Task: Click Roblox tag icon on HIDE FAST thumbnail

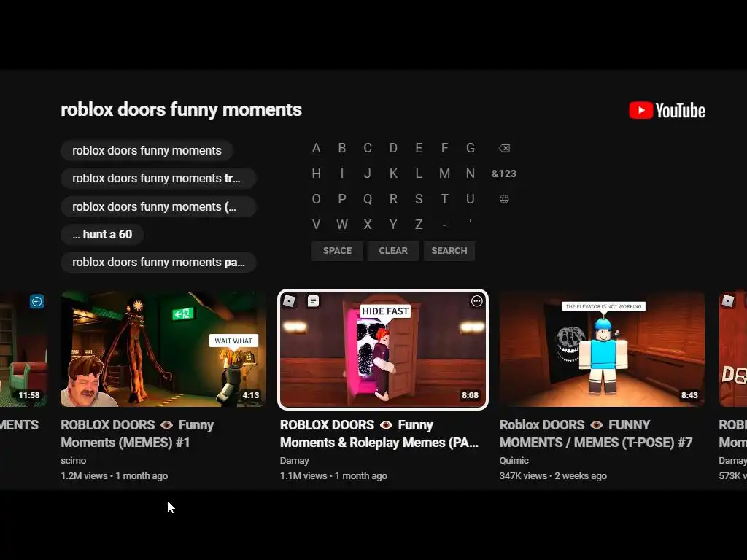Action: tap(289, 301)
